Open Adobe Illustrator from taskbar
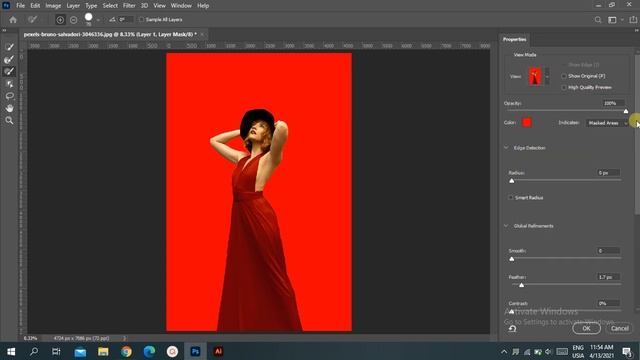The width and height of the screenshot is (640, 360). pos(218,351)
